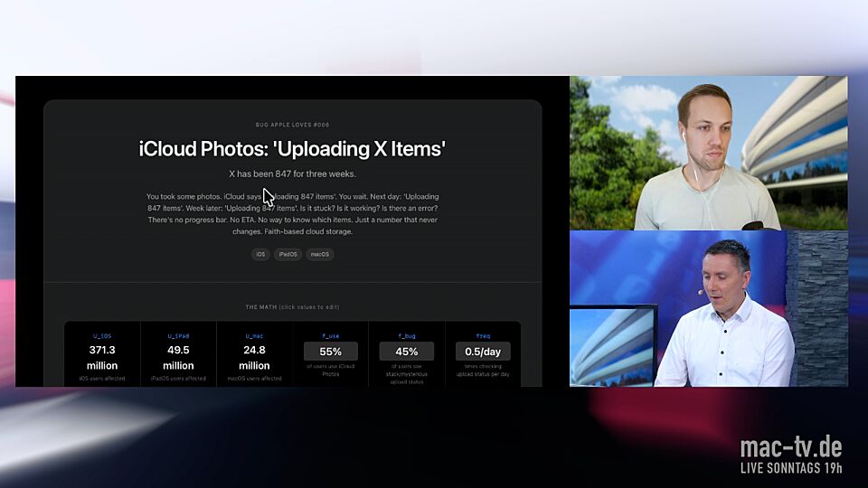Viewport: 868px width, 488px height.
Task: Click the 371.3 million iOS users value
Action: pos(102,357)
